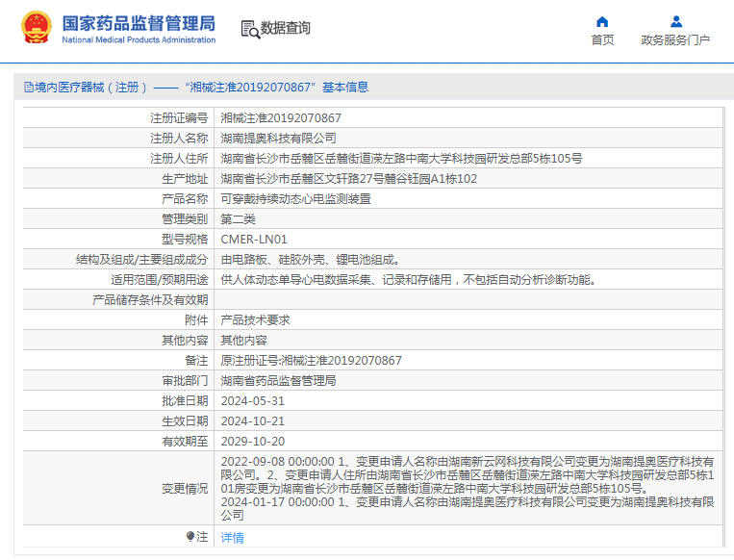The image size is (734, 560).
Task: Click the 注册人住所 label
Action: click(179, 158)
